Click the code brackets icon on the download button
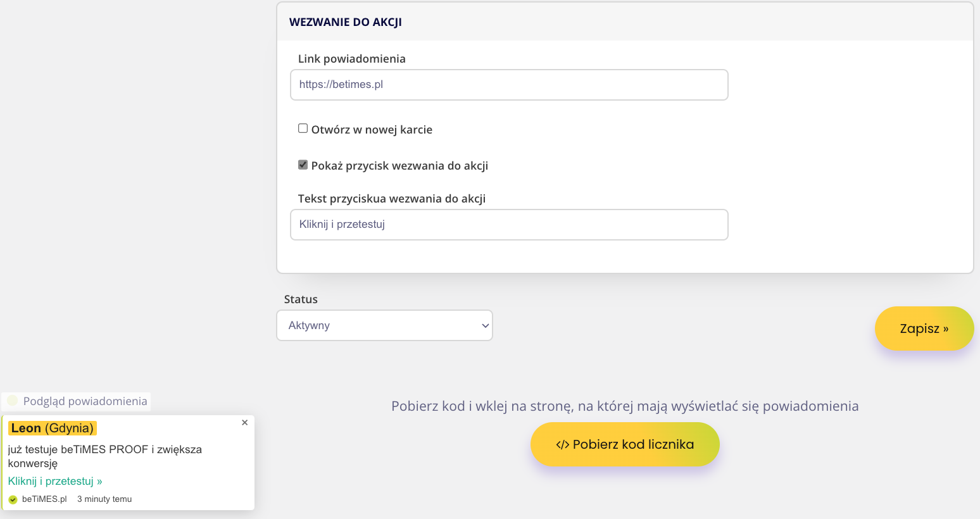Viewport: 980px width, 519px height. point(562,445)
